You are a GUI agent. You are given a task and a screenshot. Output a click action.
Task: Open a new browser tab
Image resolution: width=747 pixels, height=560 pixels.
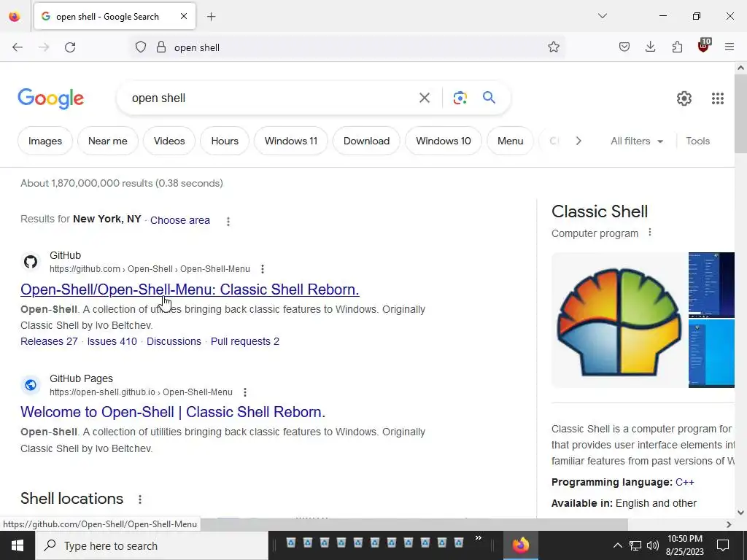click(x=212, y=17)
